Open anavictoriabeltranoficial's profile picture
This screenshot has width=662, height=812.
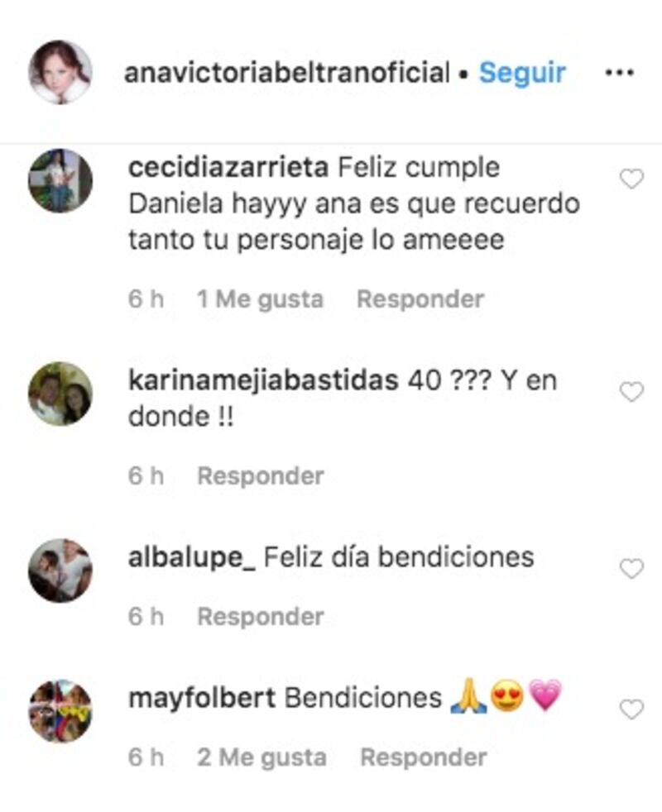[60, 72]
